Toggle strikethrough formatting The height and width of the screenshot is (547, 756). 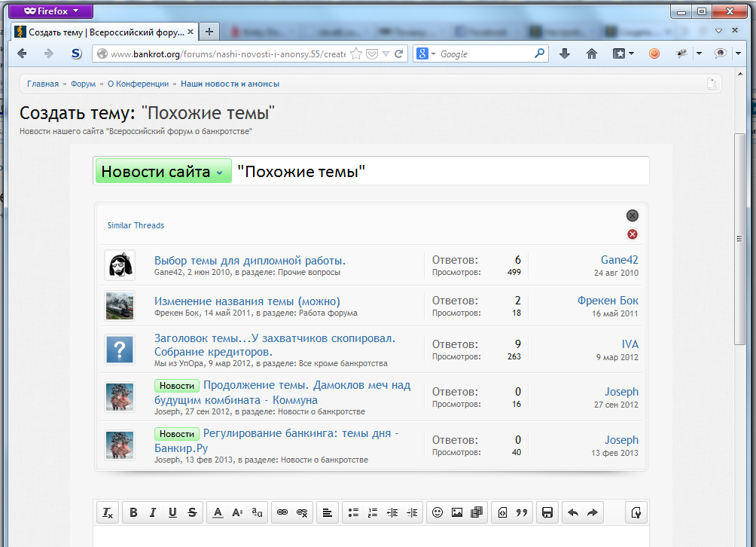192,513
